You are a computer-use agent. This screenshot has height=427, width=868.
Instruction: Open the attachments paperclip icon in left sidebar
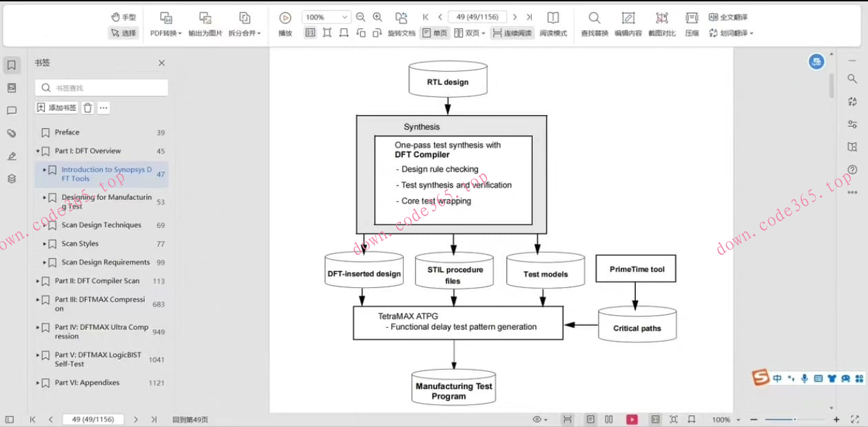[x=12, y=134]
